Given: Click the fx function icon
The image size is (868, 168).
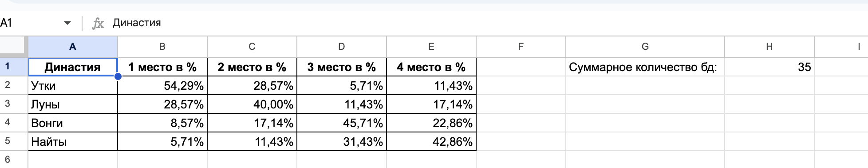Looking at the screenshot, I should point(98,23).
